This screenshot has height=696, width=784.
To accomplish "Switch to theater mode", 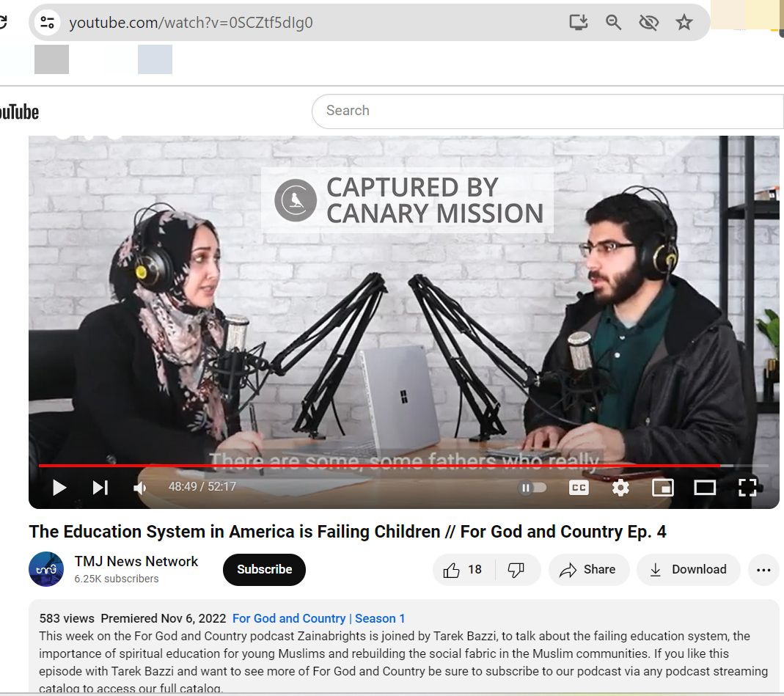I will (705, 487).
